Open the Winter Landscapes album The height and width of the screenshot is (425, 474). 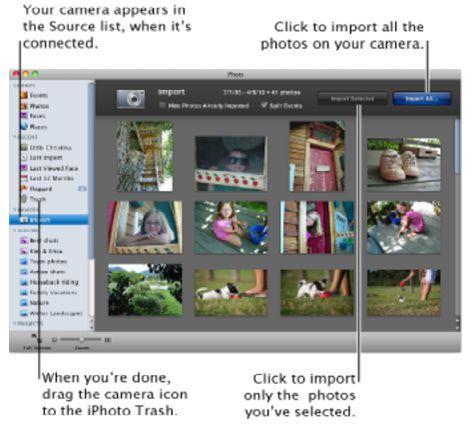pyautogui.click(x=51, y=313)
